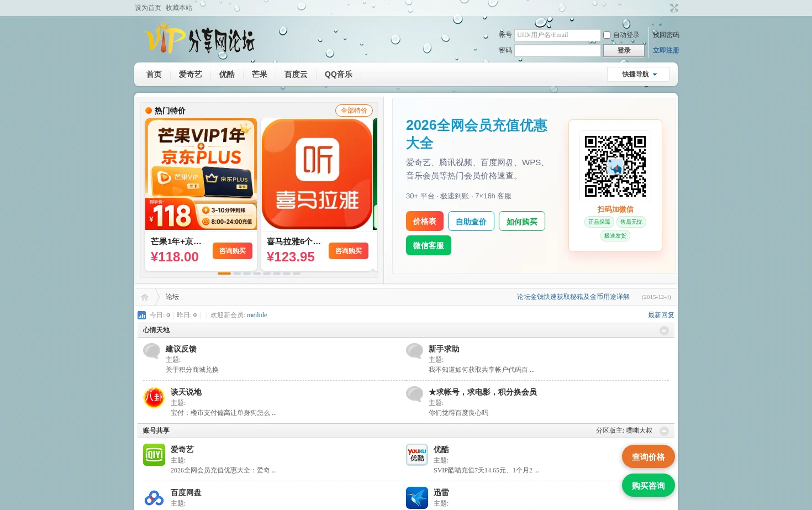
Task: Click 设为首页 in the top bar
Action: coord(147,8)
